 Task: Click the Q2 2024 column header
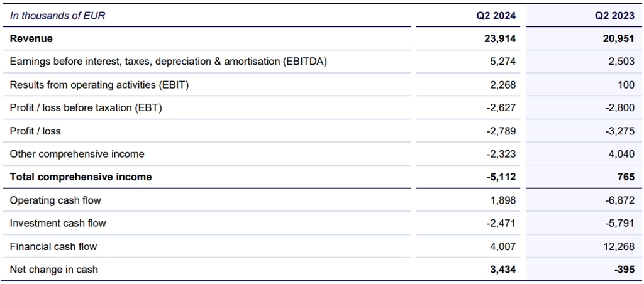(496, 16)
